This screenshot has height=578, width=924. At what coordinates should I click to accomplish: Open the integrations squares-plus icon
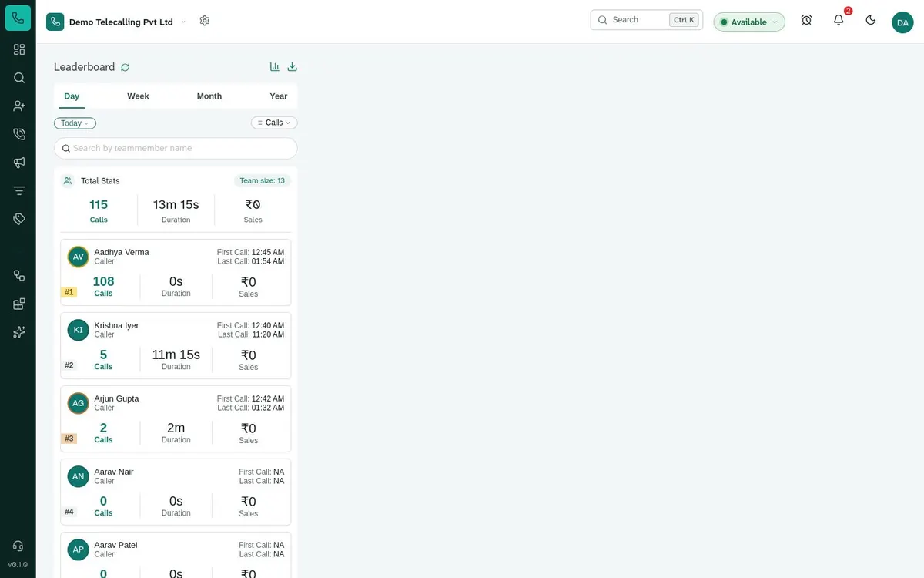coord(19,304)
